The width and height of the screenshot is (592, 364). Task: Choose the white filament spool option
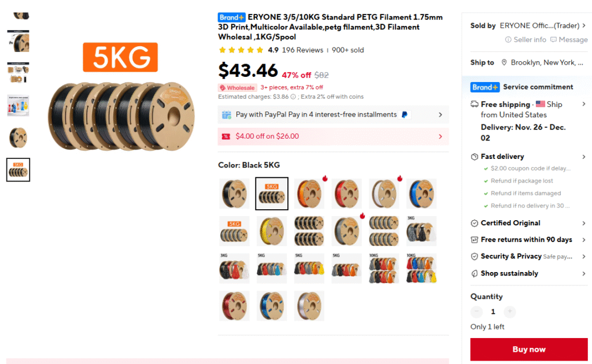[x=384, y=194]
